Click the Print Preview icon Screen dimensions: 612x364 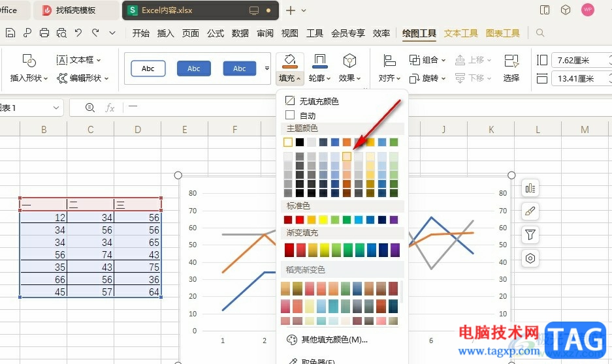click(61, 33)
